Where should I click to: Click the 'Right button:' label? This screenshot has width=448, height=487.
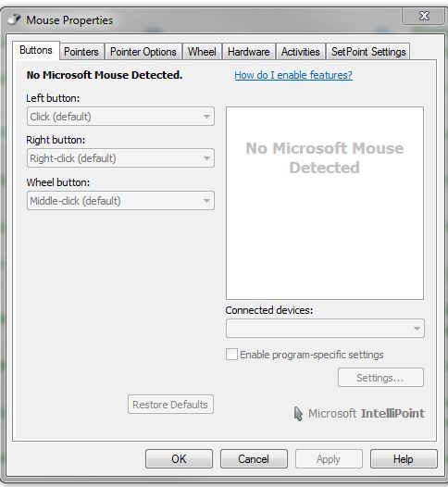point(56,140)
